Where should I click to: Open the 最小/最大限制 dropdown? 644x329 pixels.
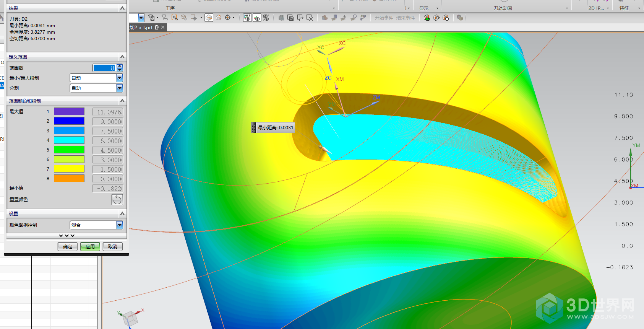(120, 78)
